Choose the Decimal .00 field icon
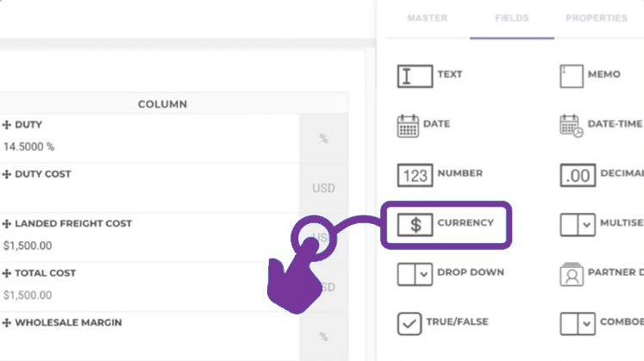Screen dimensions: 644x361 577,175
